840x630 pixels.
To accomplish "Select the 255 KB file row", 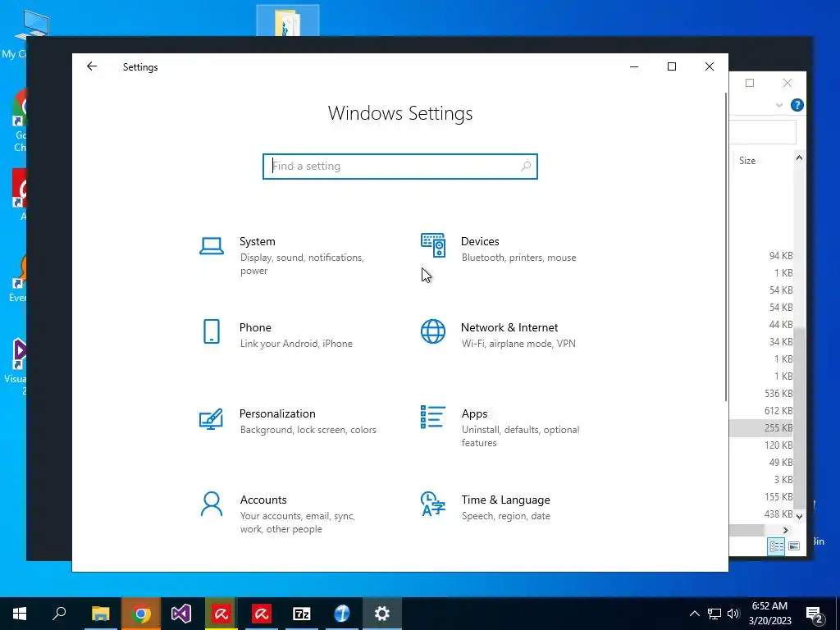I will (761, 427).
